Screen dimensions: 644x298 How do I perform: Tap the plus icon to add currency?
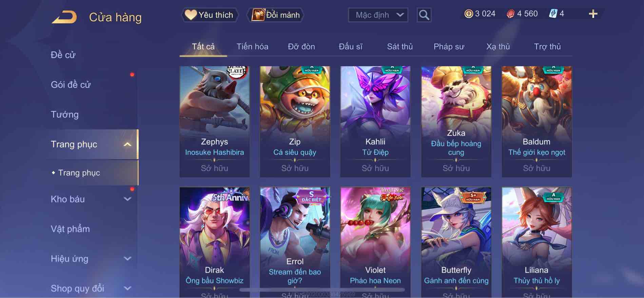(x=593, y=14)
